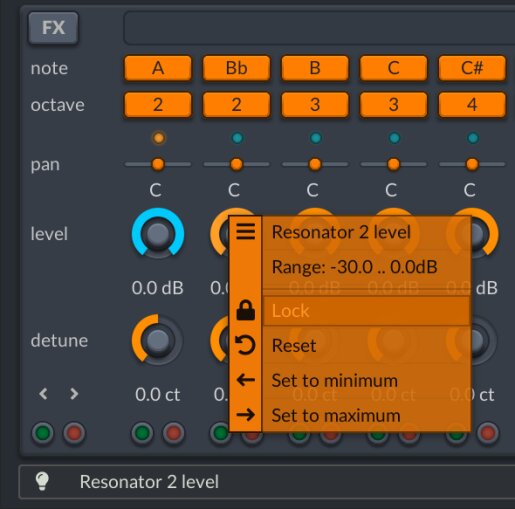Screen dimensions: 515x509
Task: Click the lightbulb hint icon in status bar
Action: click(42, 481)
